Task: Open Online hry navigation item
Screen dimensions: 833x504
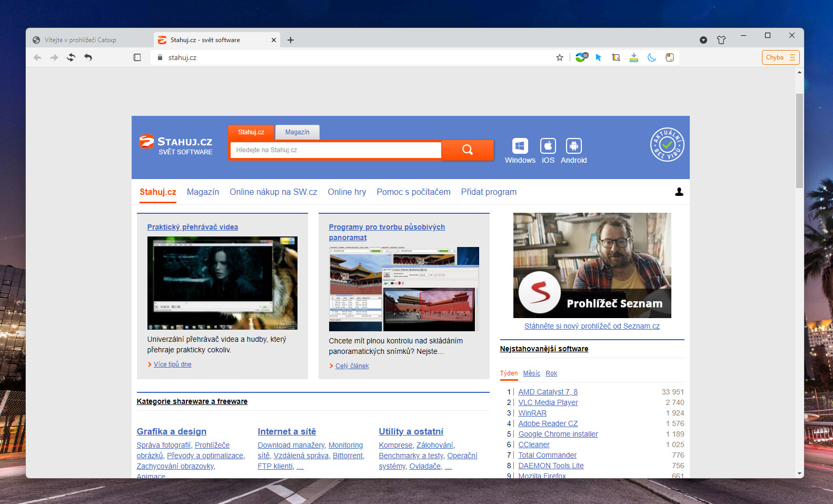Action: [x=347, y=192]
